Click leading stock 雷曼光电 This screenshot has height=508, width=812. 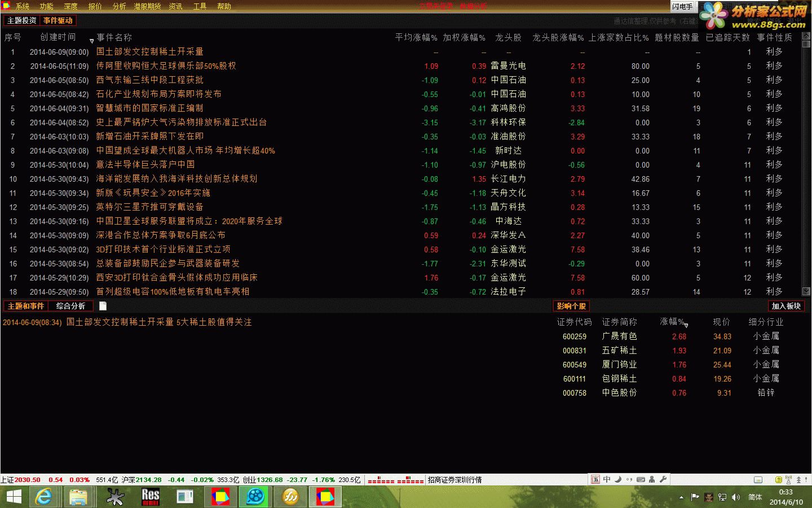point(508,65)
